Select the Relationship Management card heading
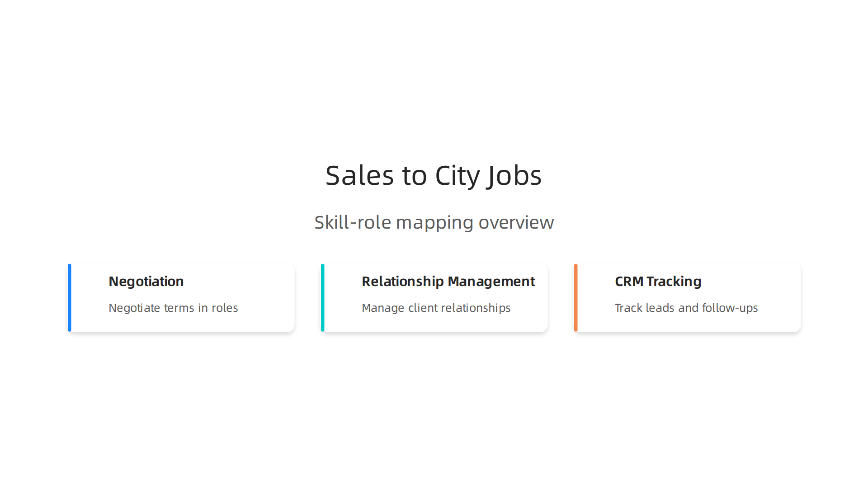Viewport: 868px width, 488px height. click(x=448, y=282)
